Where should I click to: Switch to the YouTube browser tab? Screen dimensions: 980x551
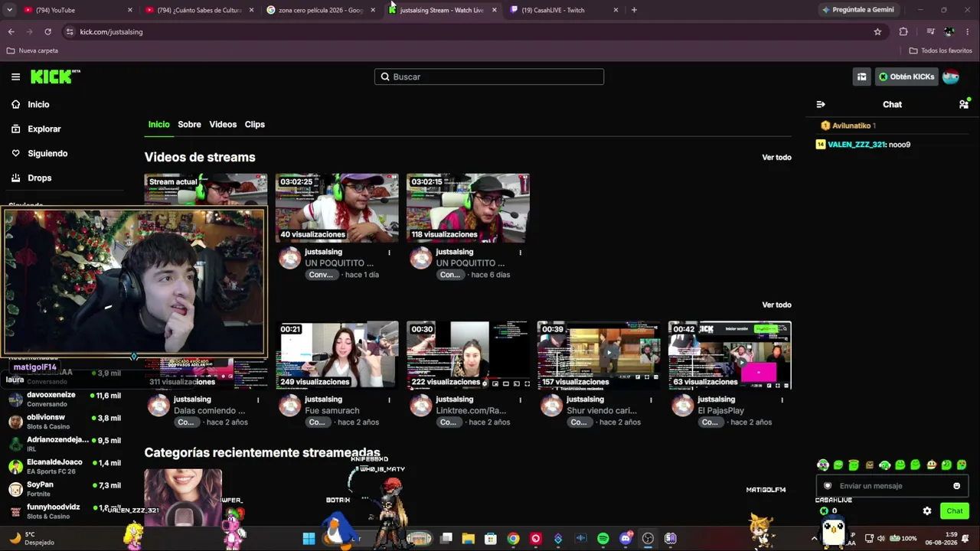pos(77,10)
